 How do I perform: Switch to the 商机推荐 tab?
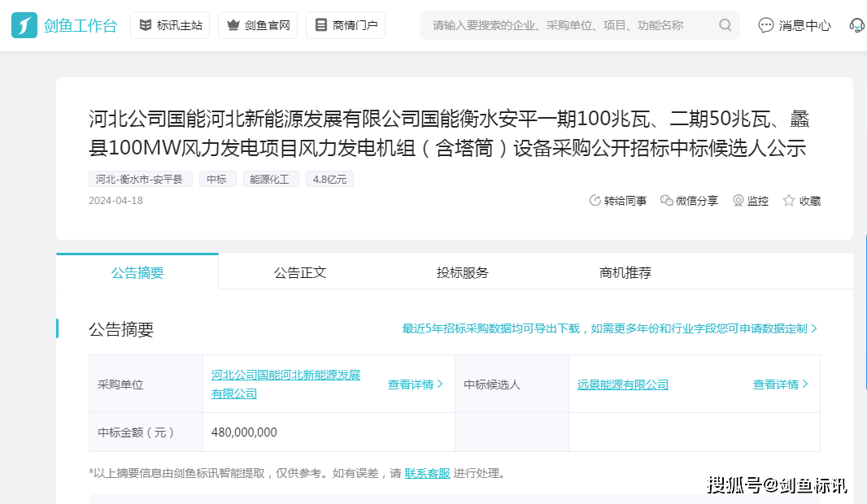[x=625, y=272]
